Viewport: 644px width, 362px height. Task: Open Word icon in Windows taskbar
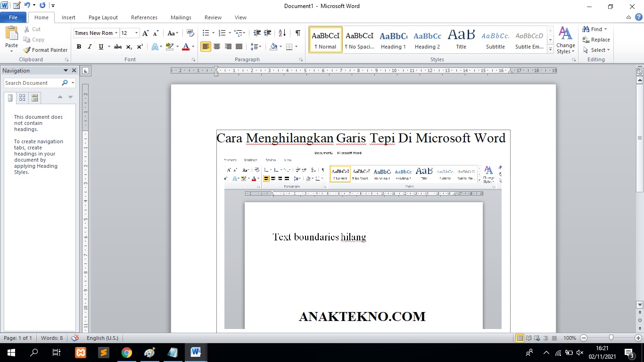tap(196, 352)
